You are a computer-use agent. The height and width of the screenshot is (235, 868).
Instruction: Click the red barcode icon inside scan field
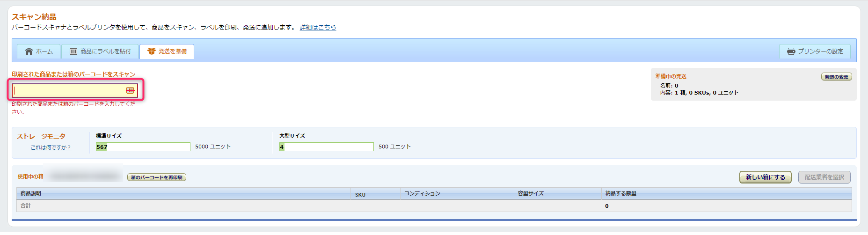tap(130, 90)
